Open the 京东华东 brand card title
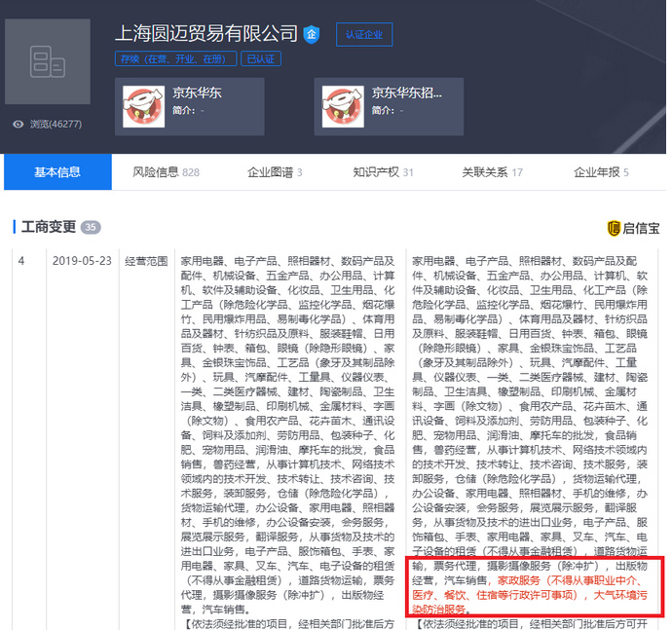The image size is (672, 630). pos(197,93)
